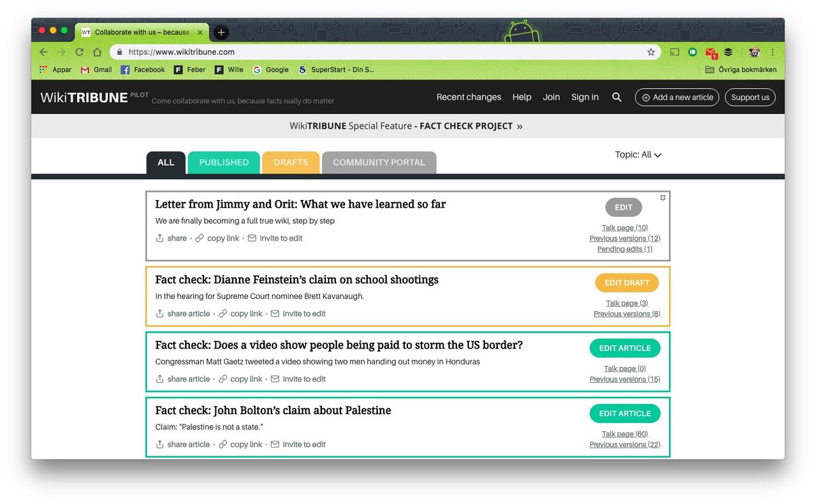816x504 pixels.
Task: Click EDIT ARTICLE for John Bolton's claim
Action: (625, 414)
